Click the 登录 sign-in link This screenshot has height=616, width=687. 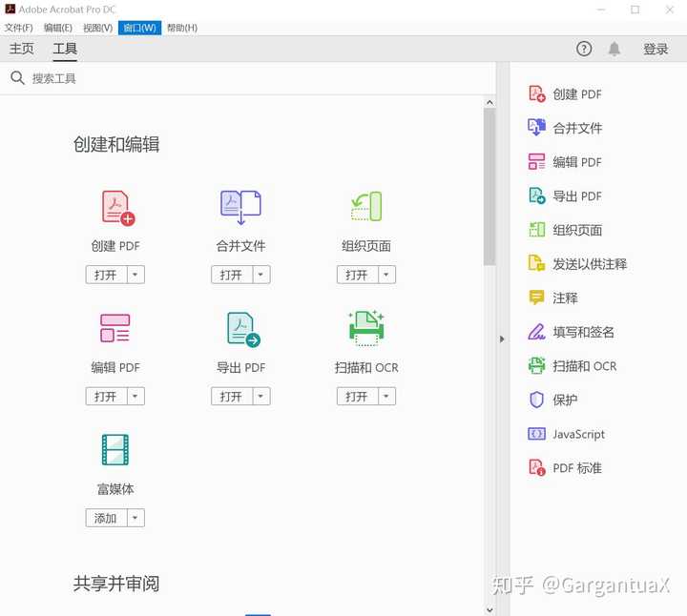656,49
